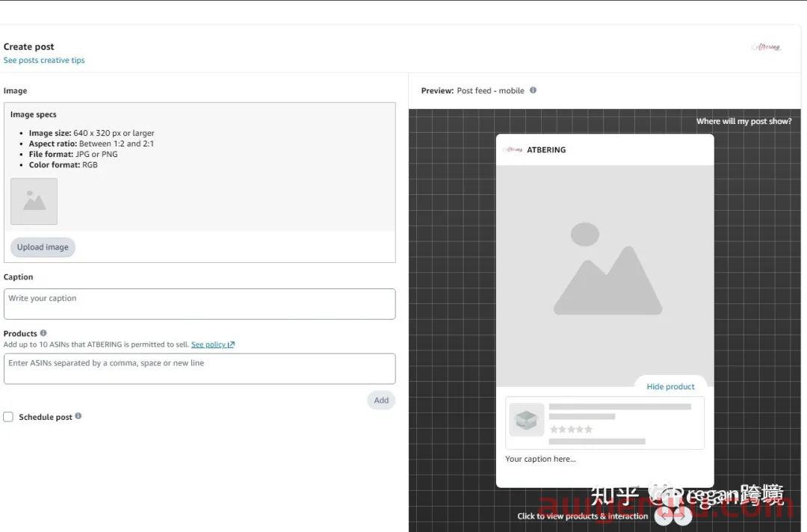
Task: Click ATBERING brand name in preview
Action: [546, 149]
